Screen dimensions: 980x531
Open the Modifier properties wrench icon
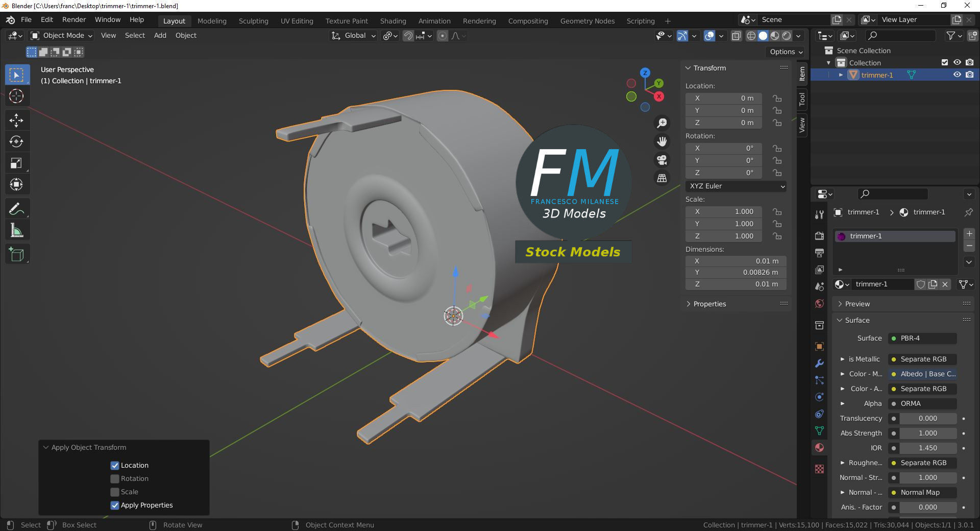(x=820, y=363)
